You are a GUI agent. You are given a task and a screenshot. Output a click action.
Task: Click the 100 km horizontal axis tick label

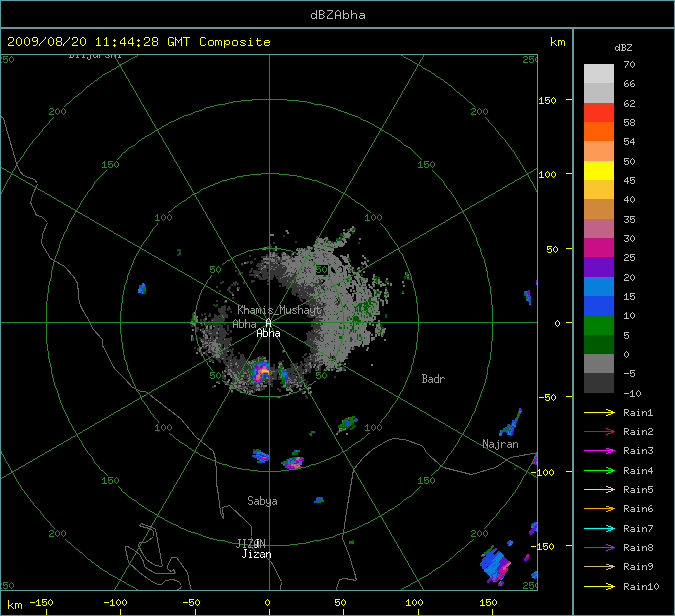tap(414, 603)
